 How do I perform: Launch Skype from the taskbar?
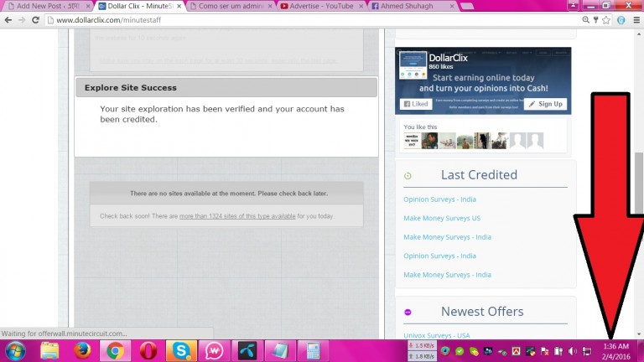coord(180,350)
